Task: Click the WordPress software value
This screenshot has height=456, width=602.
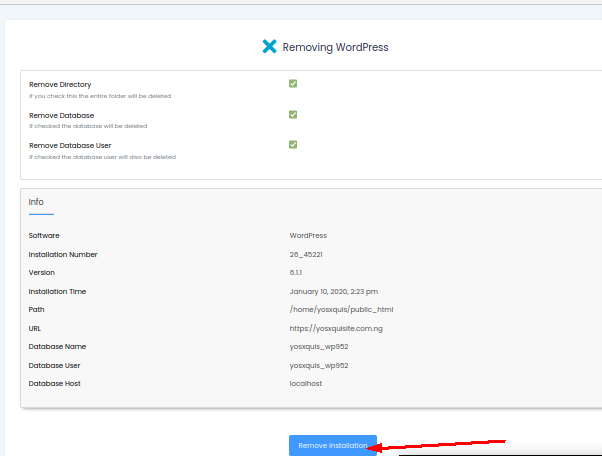Action: (x=308, y=236)
